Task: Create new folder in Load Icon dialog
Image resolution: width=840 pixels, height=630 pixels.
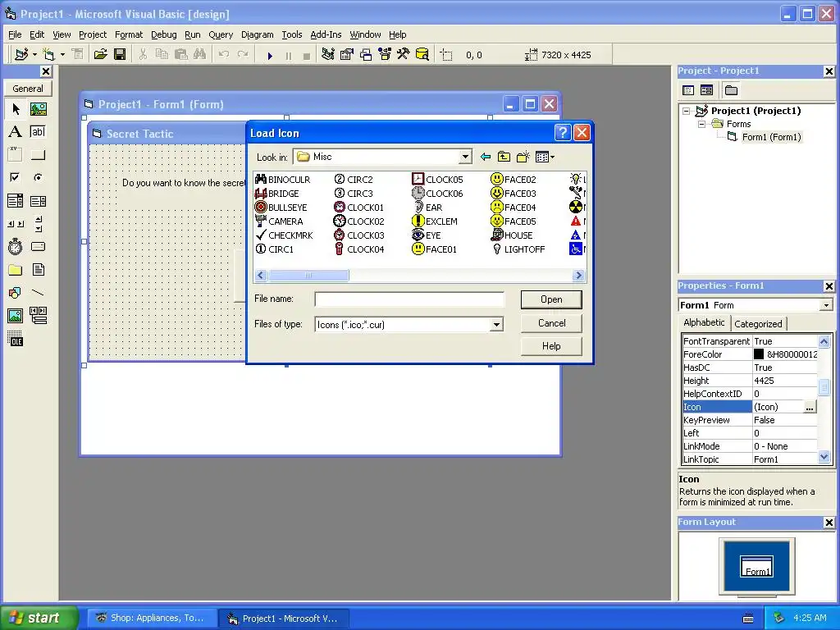Action: click(523, 157)
